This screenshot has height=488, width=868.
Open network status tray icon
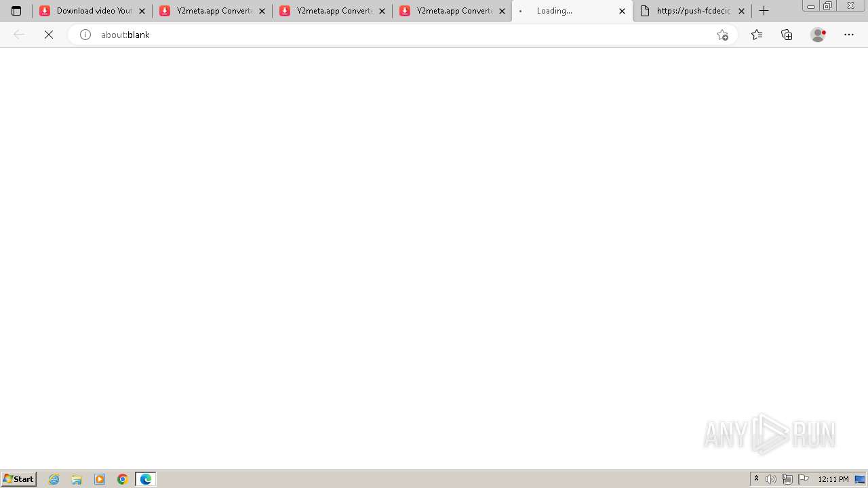(787, 479)
